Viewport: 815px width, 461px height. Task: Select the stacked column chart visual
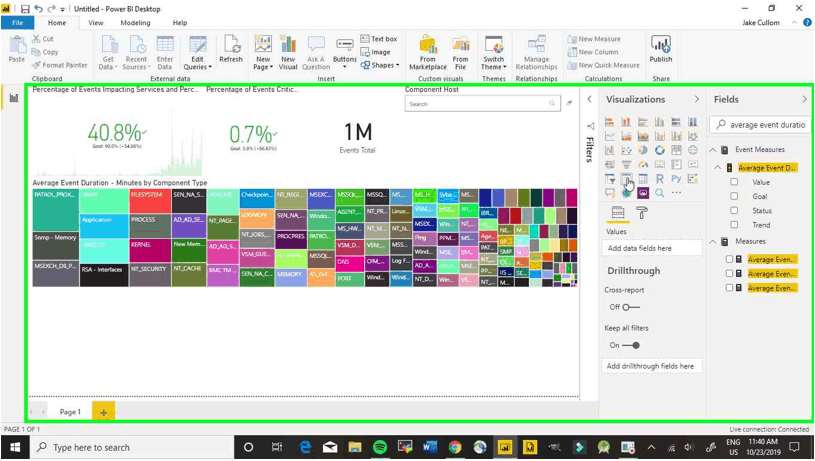tap(626, 122)
